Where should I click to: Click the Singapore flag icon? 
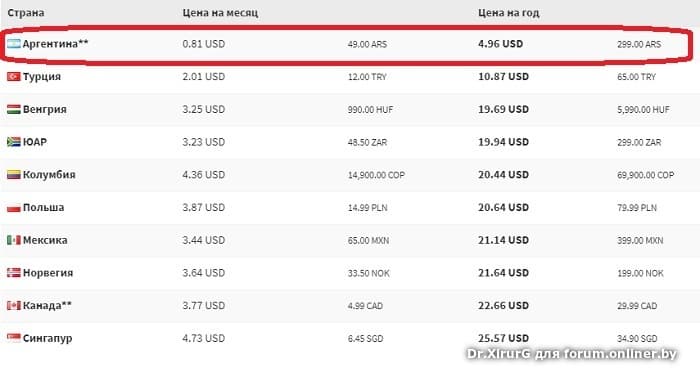coord(14,337)
